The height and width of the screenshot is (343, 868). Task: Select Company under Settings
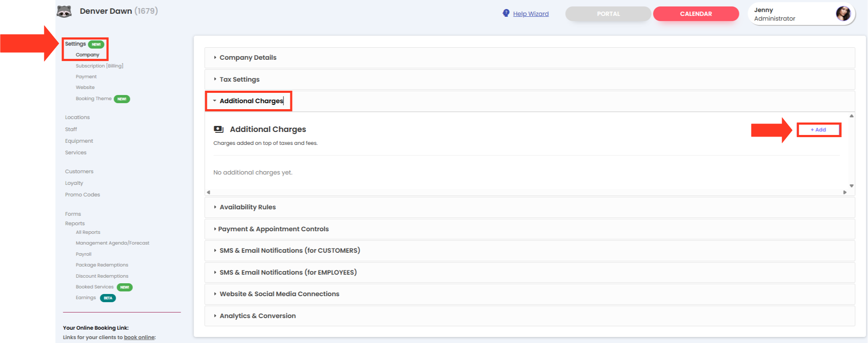coord(87,55)
